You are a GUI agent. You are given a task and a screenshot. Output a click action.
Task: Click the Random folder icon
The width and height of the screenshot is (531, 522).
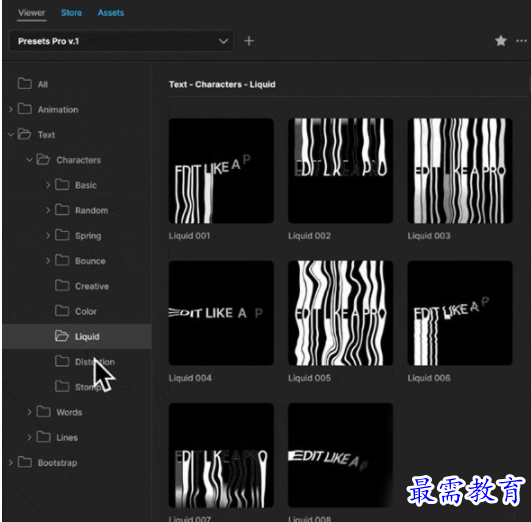click(x=62, y=210)
